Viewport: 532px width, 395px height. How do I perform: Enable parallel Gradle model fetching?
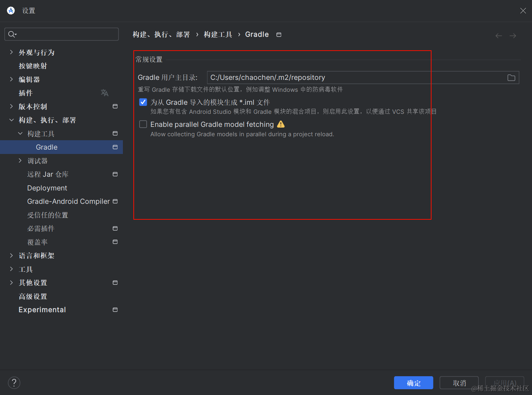click(143, 124)
